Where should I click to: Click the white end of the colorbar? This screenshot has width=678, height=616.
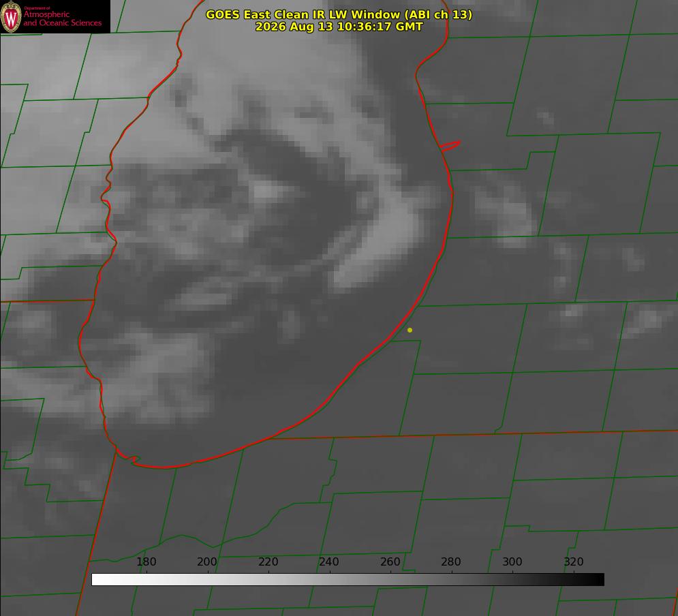(97, 579)
